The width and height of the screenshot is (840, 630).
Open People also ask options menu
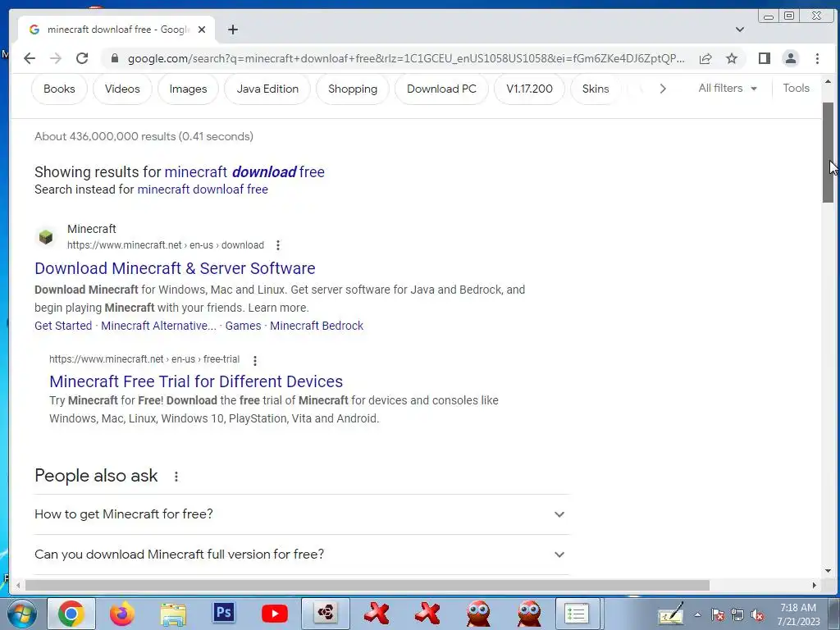[176, 477]
